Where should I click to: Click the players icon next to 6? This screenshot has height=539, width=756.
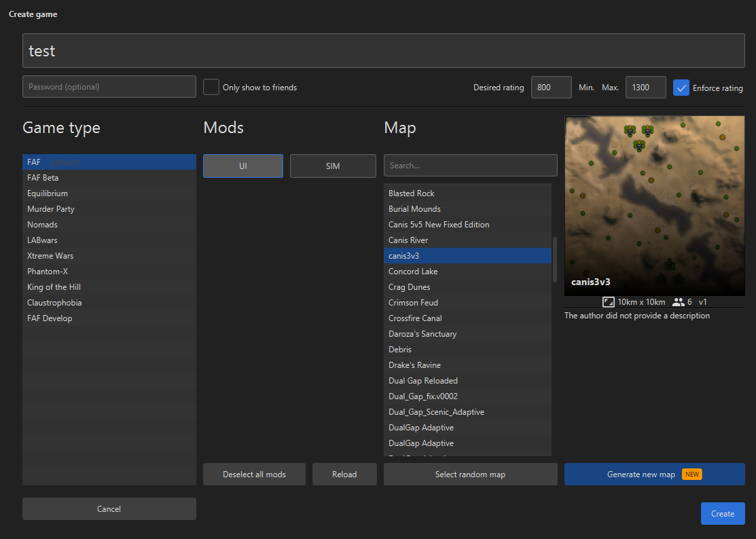(679, 302)
